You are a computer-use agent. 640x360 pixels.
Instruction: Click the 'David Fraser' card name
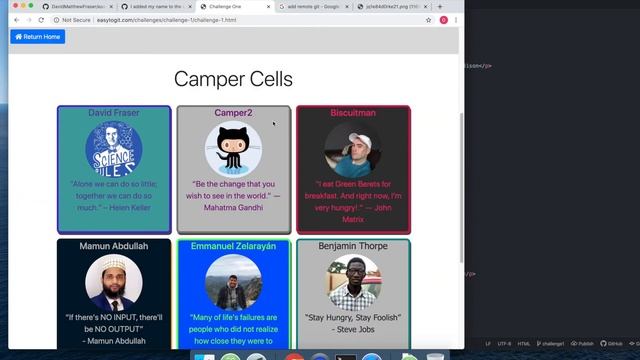pyautogui.click(x=114, y=113)
